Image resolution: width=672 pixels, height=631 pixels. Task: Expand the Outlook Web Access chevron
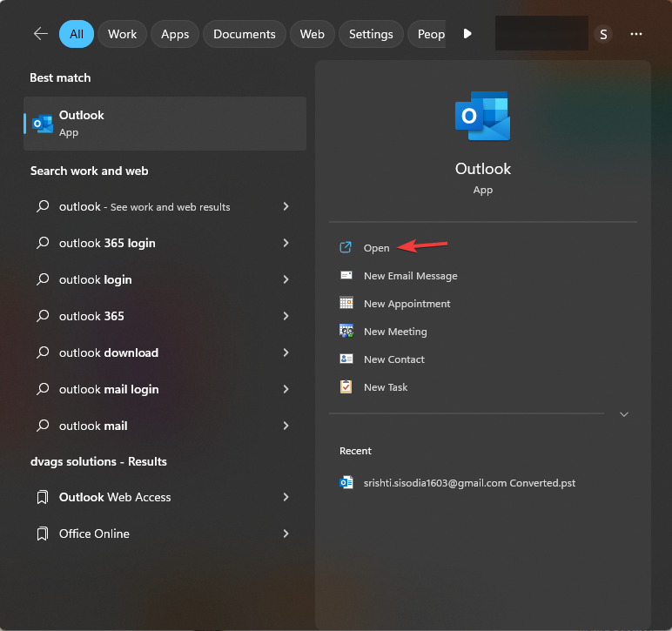286,497
